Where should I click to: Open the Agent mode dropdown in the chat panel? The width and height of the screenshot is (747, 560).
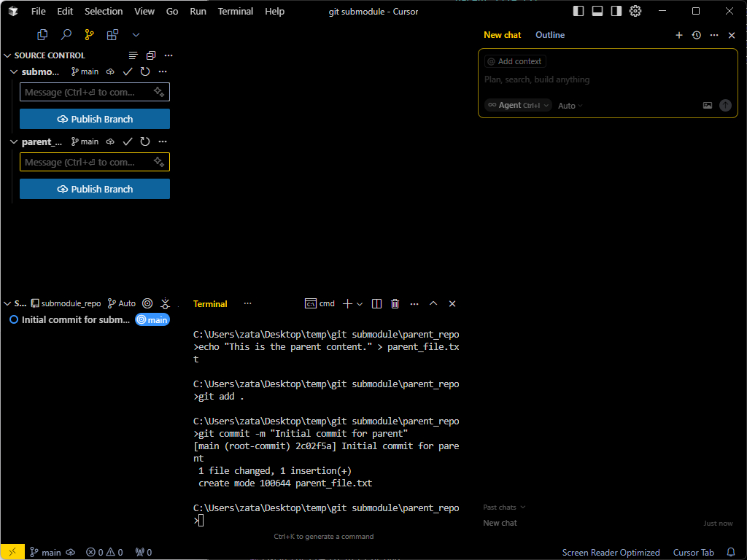[x=517, y=105]
